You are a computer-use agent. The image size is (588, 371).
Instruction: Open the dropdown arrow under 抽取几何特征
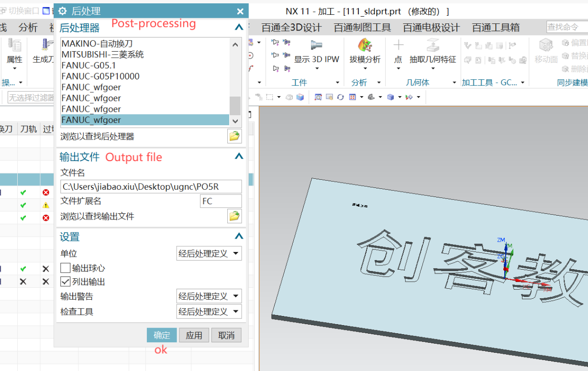[433, 68]
